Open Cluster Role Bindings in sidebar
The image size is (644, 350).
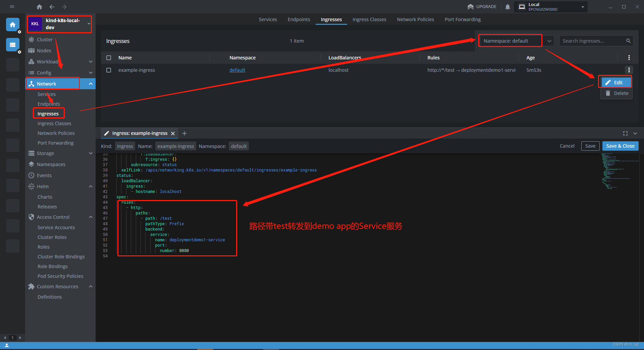(x=61, y=257)
